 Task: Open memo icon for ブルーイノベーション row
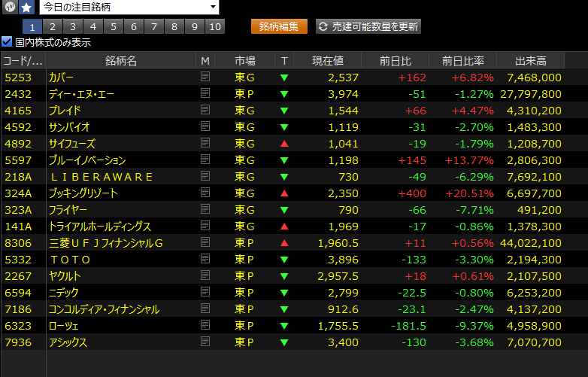pos(205,160)
